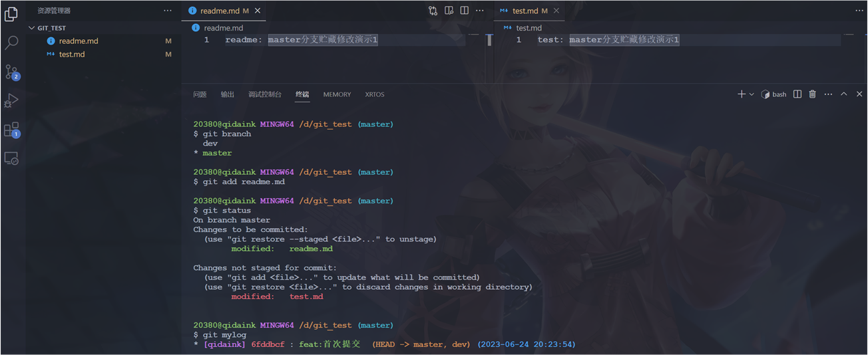Open the Search view in activity bar
Screen dimensions: 868x355
pos(11,43)
